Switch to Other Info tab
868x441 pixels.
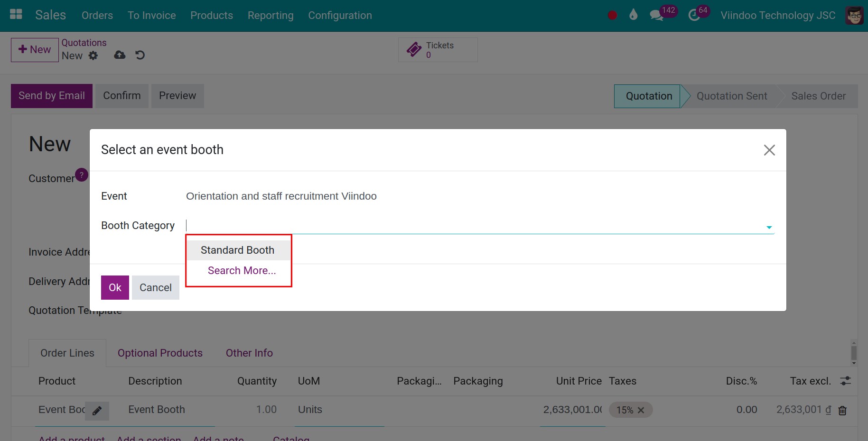coord(249,353)
